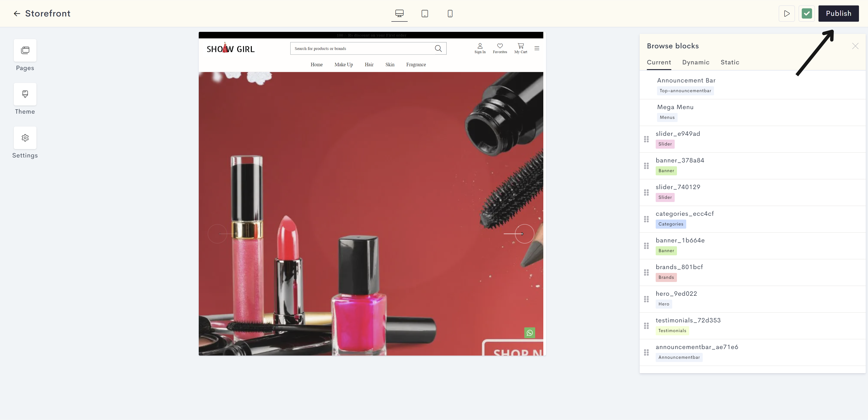Click the green checkmark save button
Viewport: 868px width, 420px height.
point(807,14)
